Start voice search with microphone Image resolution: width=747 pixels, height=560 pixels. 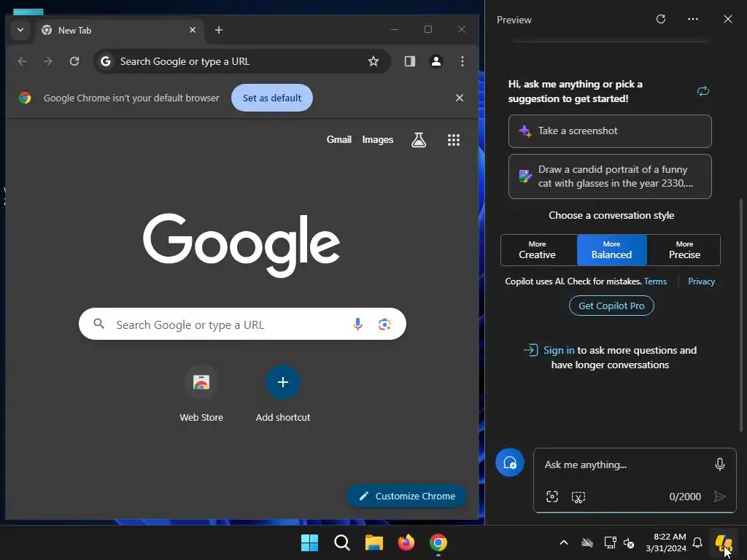(357, 324)
